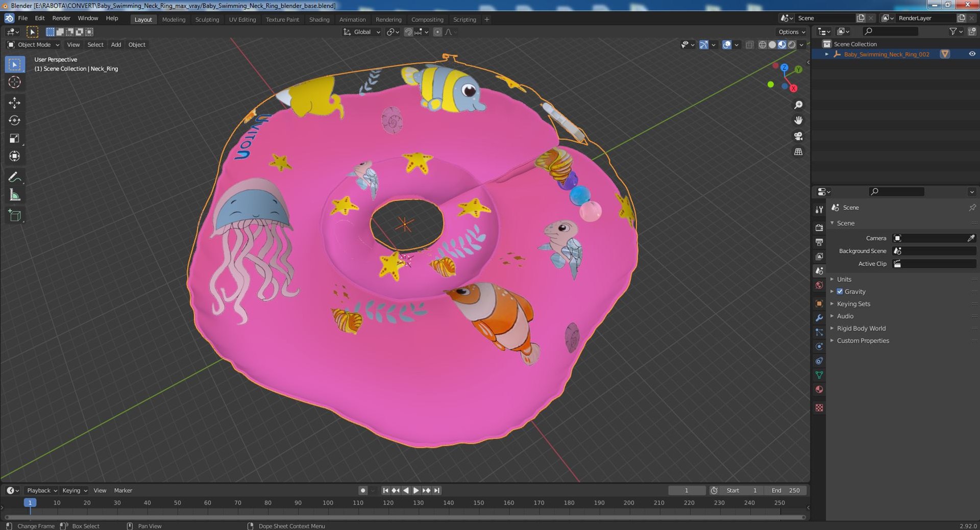Select the Scale tool

(x=15, y=138)
